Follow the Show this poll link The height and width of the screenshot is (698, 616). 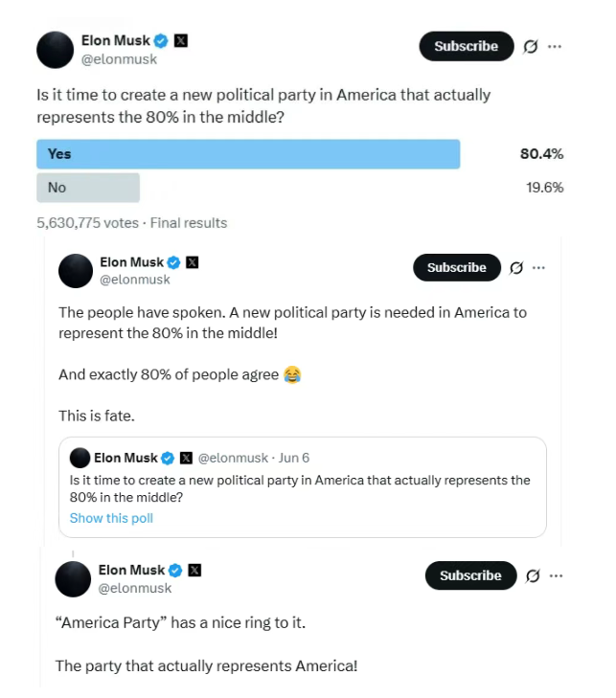[x=111, y=518]
